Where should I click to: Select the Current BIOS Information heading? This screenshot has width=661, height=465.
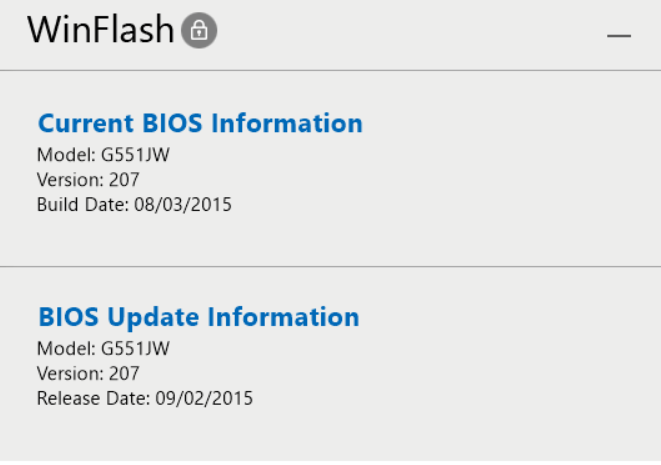pyautogui.click(x=200, y=123)
